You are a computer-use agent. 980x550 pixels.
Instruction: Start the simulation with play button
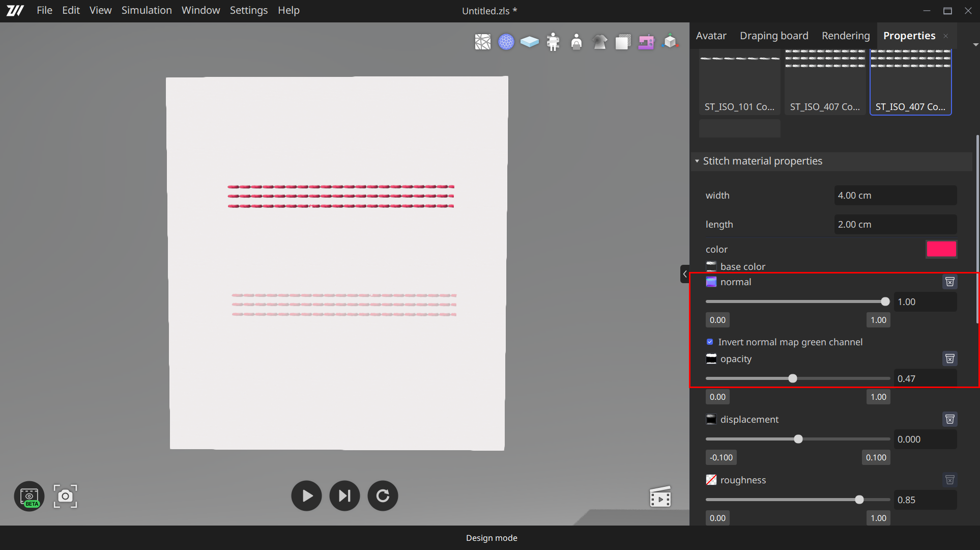pyautogui.click(x=306, y=496)
